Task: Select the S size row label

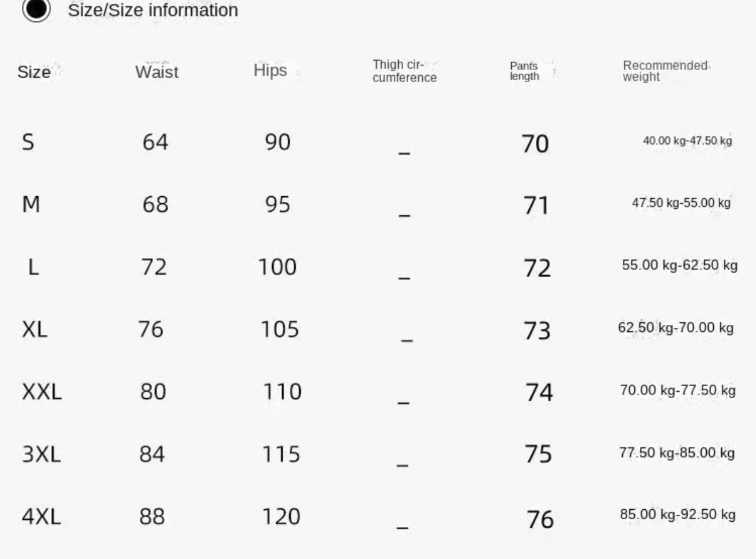Action: [x=28, y=142]
